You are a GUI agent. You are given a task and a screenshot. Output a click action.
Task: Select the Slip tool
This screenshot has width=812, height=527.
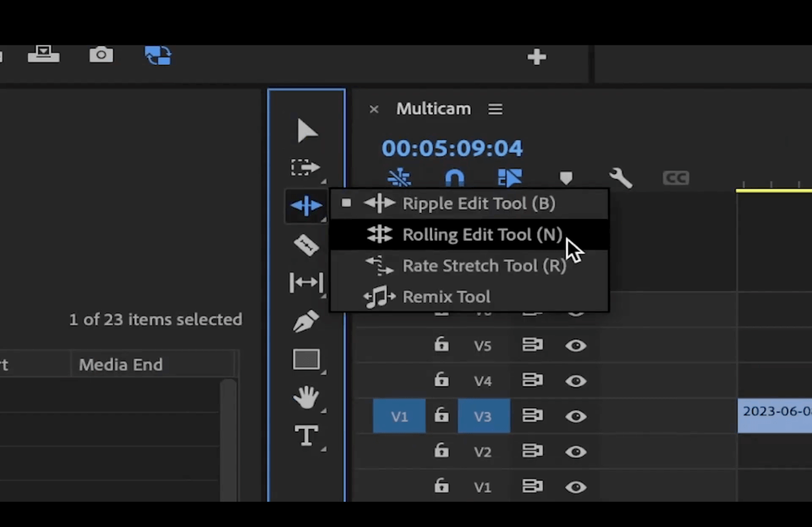click(x=306, y=282)
